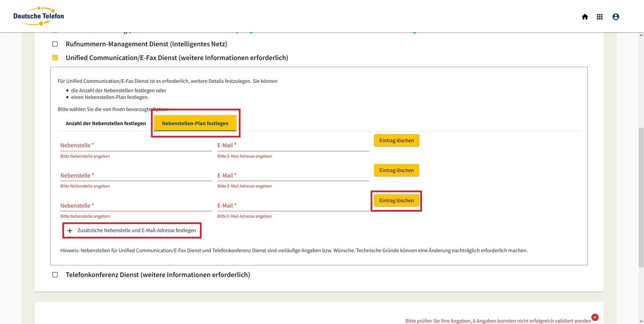Click the page vertical scrollbar thumb
The width and height of the screenshot is (644, 324).
pyautogui.click(x=641, y=197)
